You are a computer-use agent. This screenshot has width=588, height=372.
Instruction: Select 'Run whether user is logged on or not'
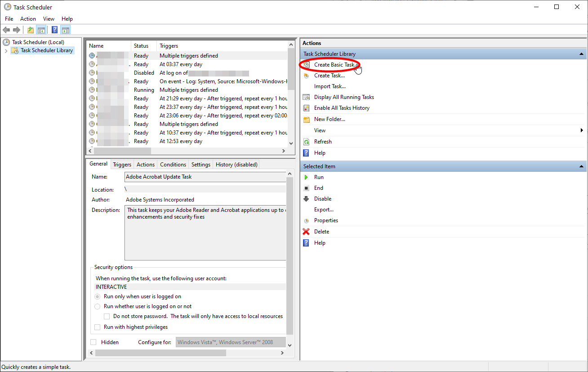pyautogui.click(x=98, y=306)
